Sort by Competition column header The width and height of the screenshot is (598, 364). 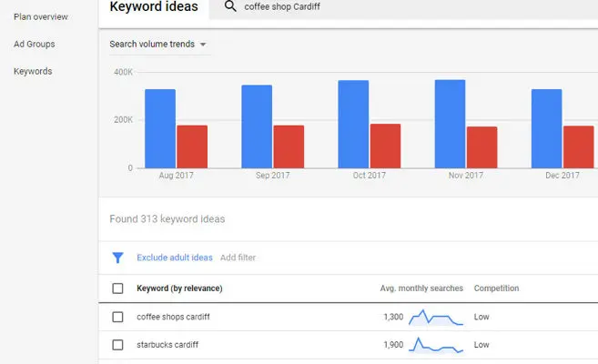[497, 288]
